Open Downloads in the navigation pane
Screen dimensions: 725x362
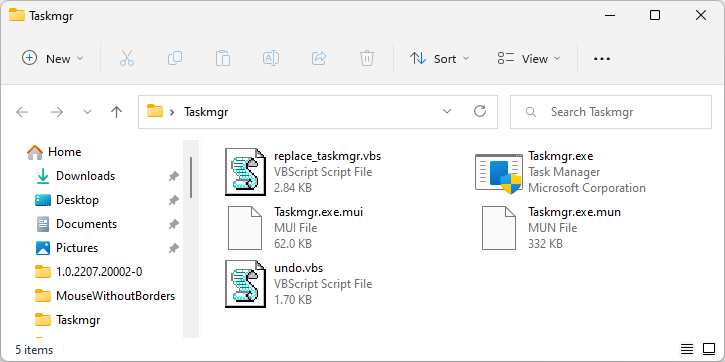75,176
